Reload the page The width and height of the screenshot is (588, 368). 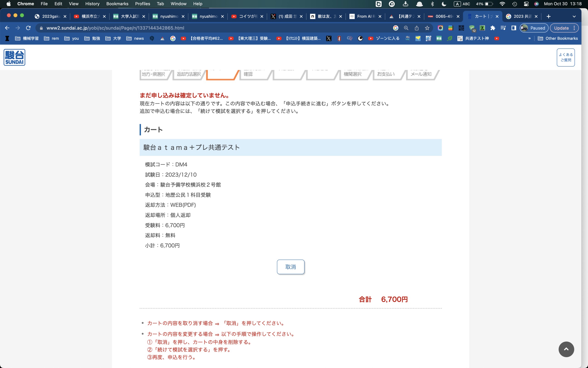click(x=28, y=28)
